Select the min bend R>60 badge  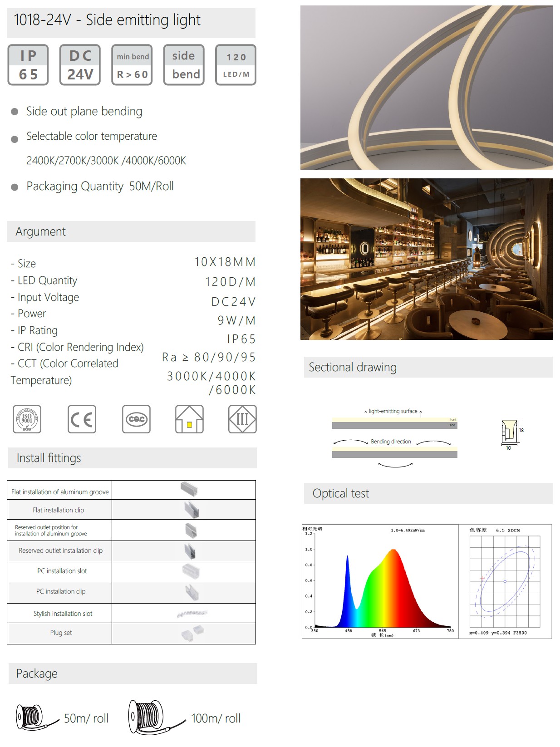(132, 65)
